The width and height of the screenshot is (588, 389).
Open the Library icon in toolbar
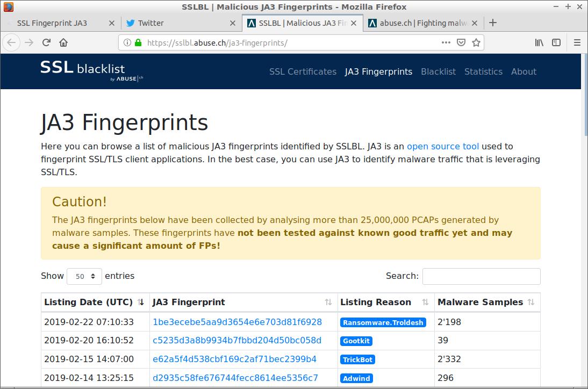(x=539, y=43)
